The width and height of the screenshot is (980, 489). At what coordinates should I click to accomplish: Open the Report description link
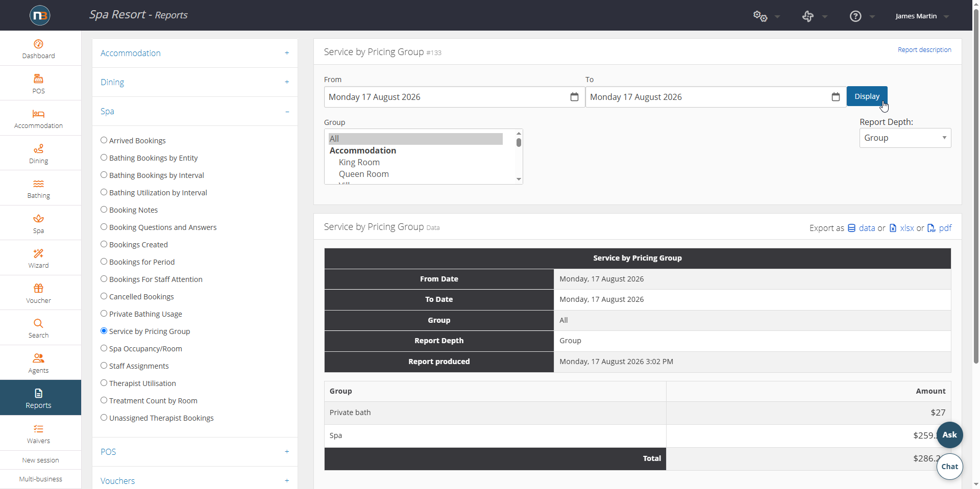click(924, 50)
